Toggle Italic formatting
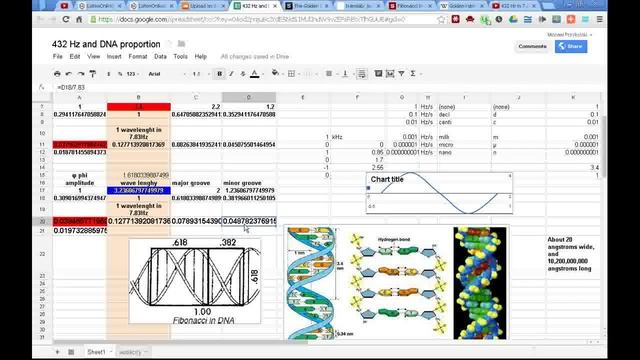 click(231, 74)
